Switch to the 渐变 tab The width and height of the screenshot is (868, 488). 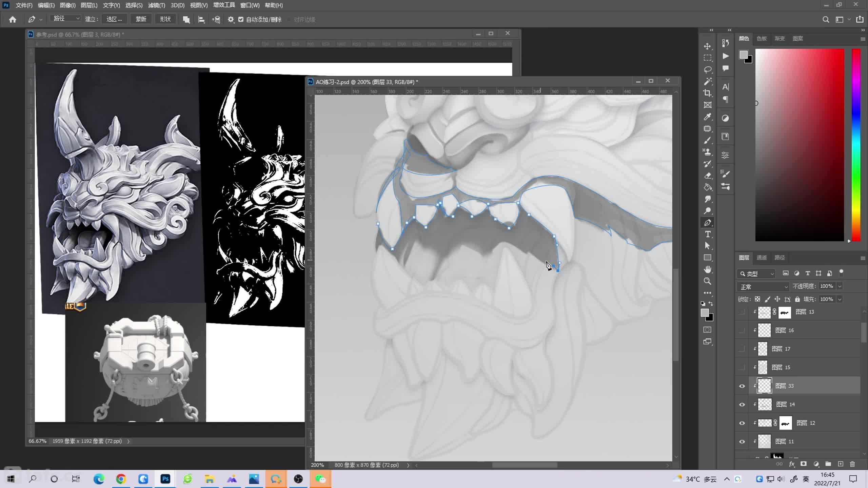(780, 39)
